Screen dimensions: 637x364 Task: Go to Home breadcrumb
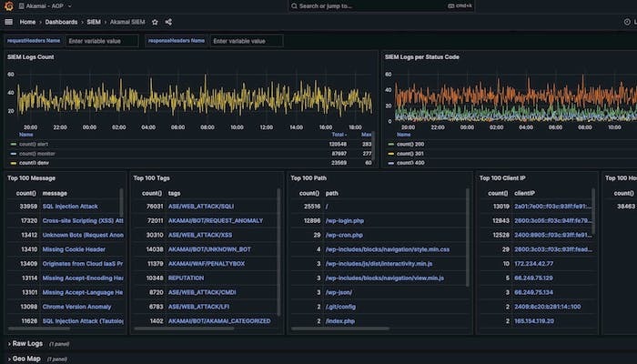coord(27,22)
